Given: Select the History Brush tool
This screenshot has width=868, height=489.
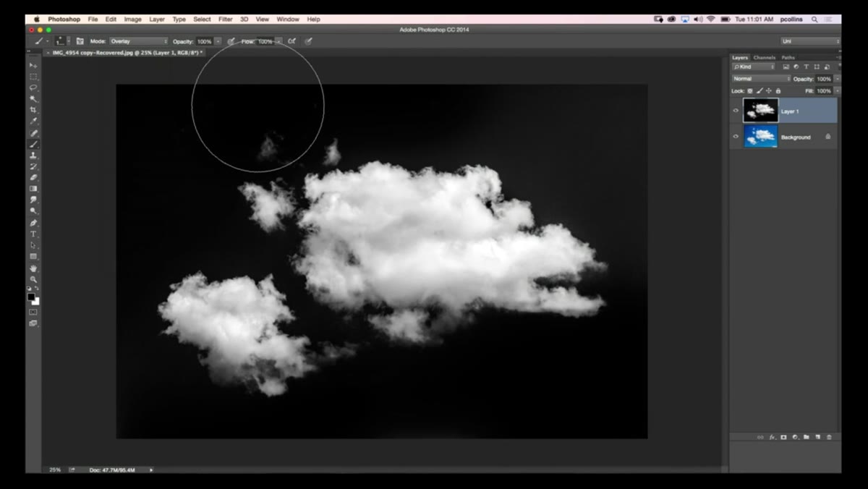Looking at the screenshot, I should click(33, 166).
